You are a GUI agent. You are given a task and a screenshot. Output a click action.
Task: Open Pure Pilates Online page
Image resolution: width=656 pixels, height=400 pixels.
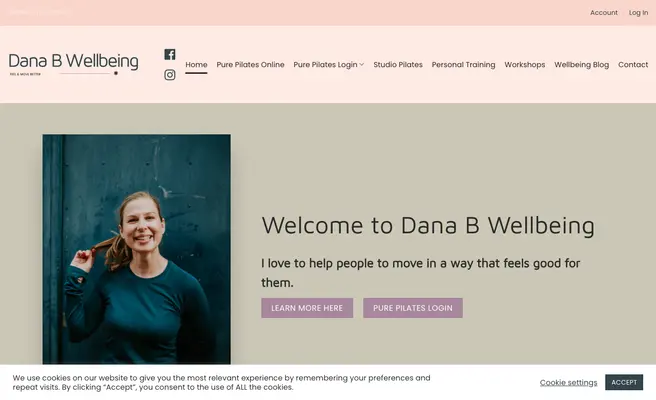click(x=250, y=64)
